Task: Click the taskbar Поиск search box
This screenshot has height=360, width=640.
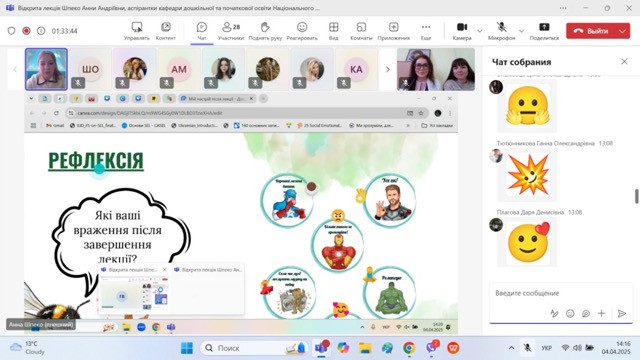Action: (x=254, y=348)
